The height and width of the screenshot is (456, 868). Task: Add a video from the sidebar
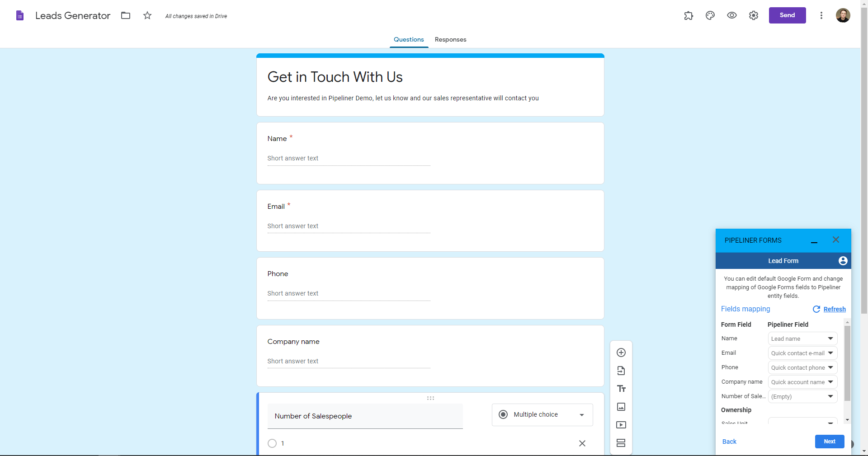click(x=621, y=425)
